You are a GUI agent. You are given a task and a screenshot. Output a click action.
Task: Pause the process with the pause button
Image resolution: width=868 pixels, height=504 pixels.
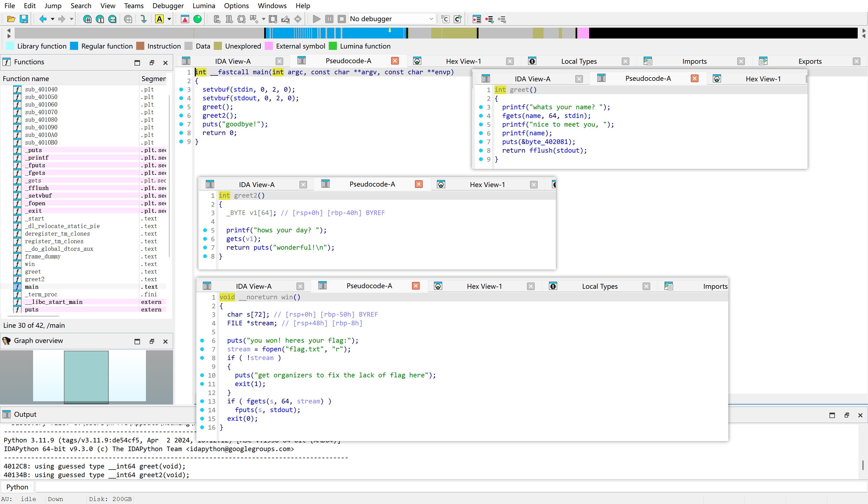tap(329, 19)
